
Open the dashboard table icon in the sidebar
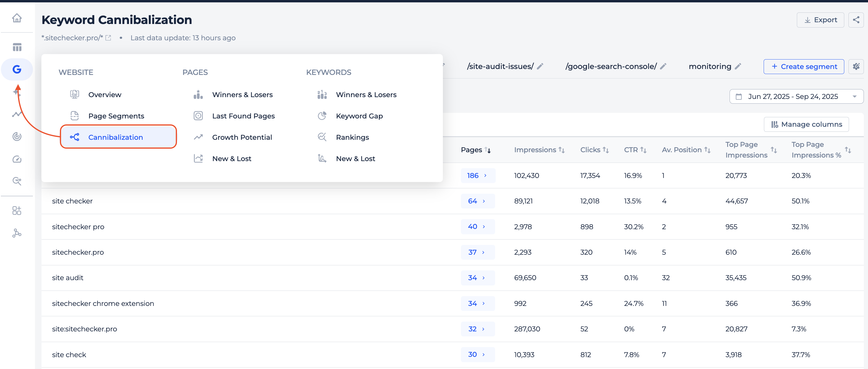(x=17, y=47)
